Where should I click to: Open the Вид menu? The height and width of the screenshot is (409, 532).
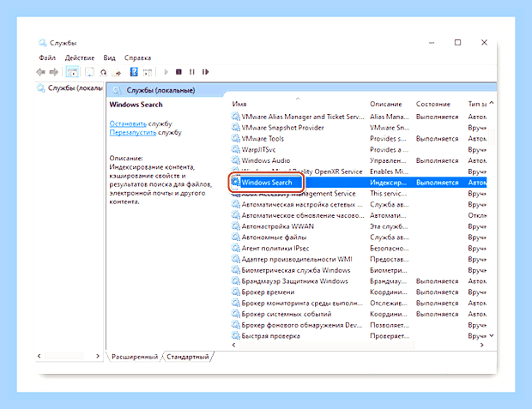point(109,57)
